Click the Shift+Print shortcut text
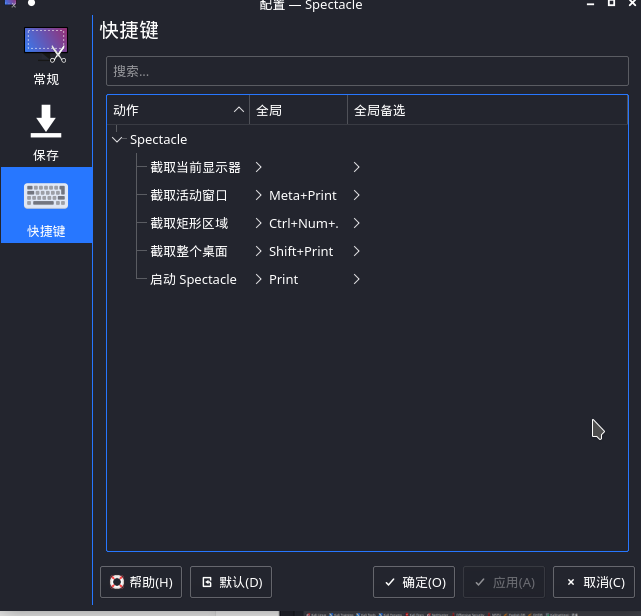This screenshot has width=641, height=616. coord(301,251)
